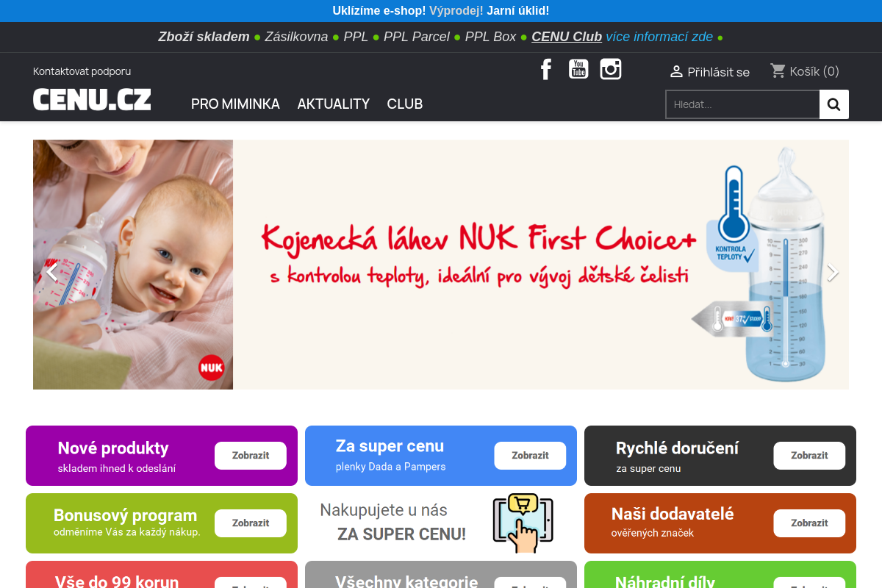Click the search magnifier icon

pyautogui.click(x=833, y=104)
